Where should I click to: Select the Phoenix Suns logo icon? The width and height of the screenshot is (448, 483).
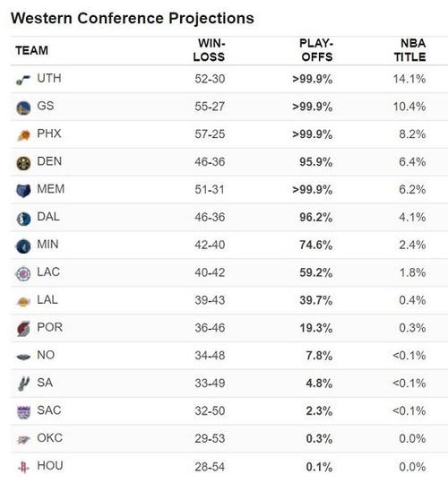(x=23, y=135)
